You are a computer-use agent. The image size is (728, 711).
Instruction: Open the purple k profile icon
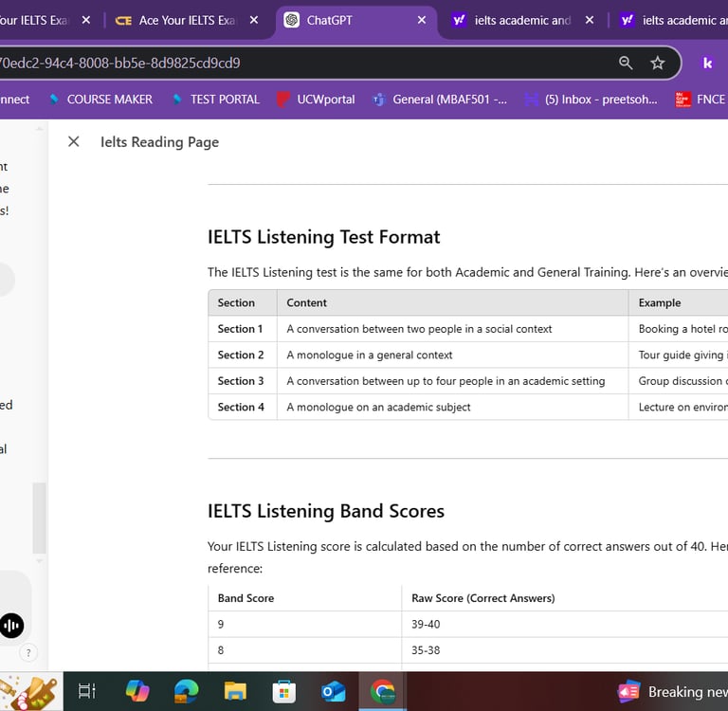(x=707, y=63)
